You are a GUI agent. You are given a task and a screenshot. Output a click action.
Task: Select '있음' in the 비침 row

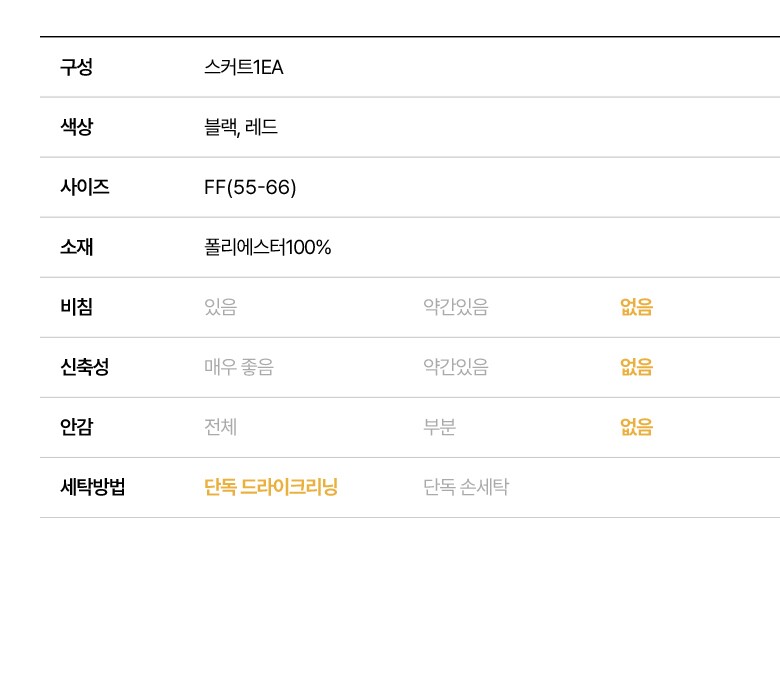click(220, 307)
